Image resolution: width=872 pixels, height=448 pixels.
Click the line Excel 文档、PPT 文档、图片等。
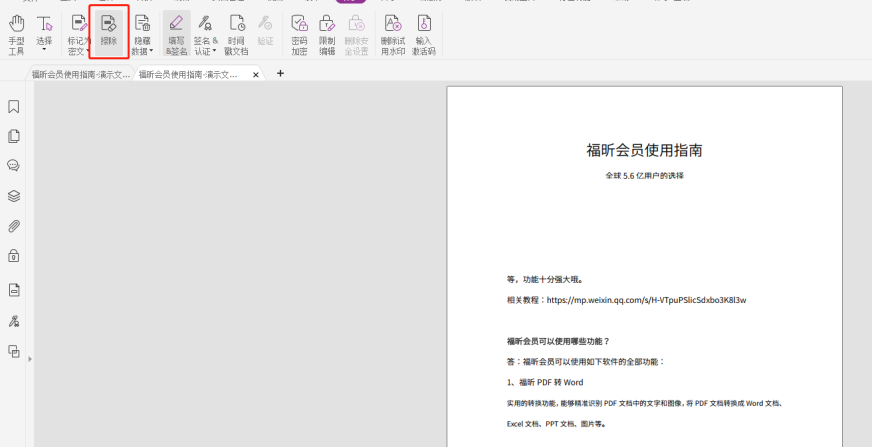pyautogui.click(x=556, y=424)
